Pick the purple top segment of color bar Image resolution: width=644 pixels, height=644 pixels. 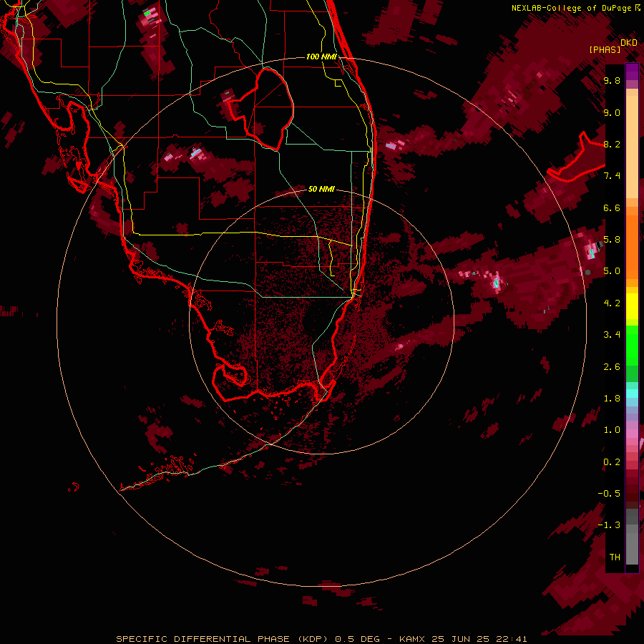[632, 72]
